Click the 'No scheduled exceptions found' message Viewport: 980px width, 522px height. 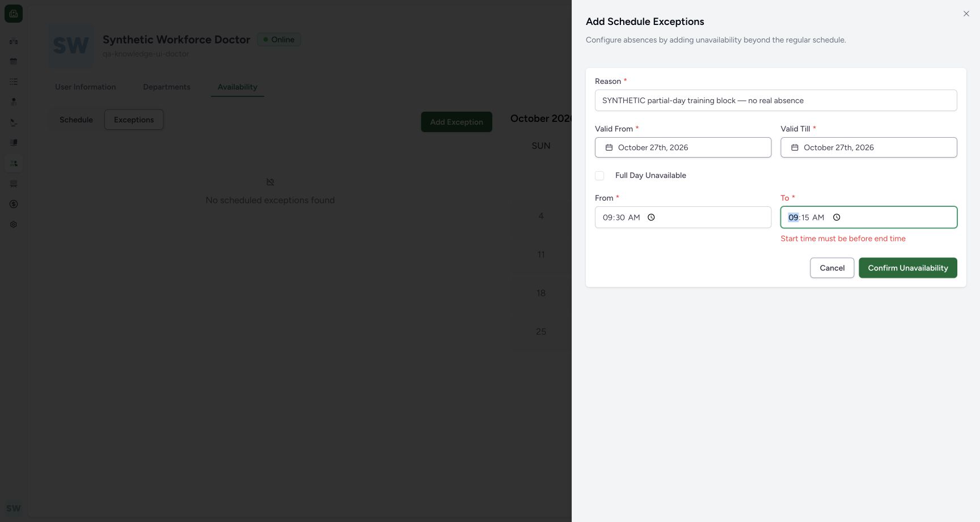(270, 200)
